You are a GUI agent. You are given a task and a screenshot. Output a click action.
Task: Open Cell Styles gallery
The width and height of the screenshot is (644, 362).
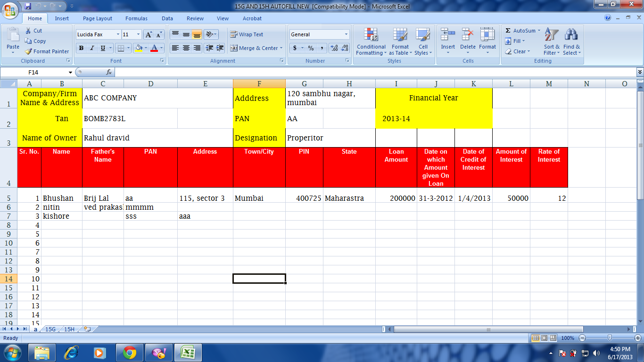click(x=423, y=41)
